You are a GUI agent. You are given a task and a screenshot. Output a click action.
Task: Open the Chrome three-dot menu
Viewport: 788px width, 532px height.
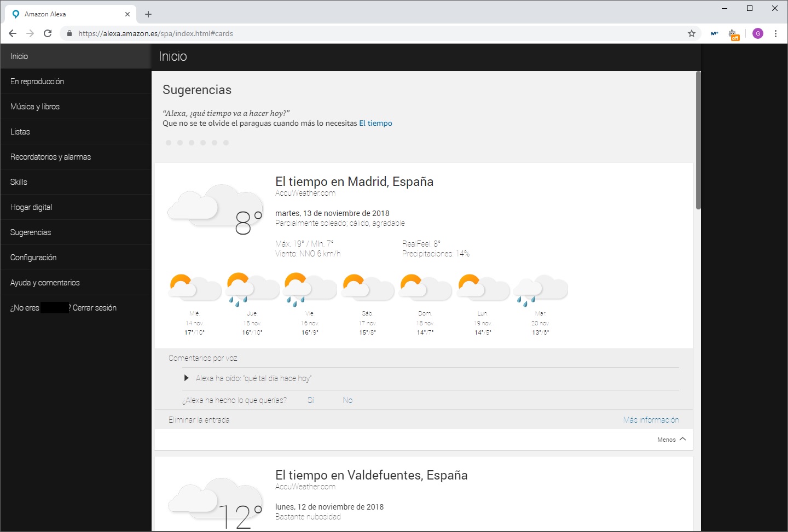coord(775,33)
